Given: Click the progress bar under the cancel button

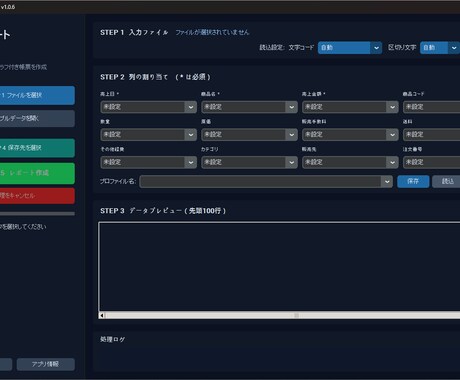Looking at the screenshot, I should (x=37, y=214).
